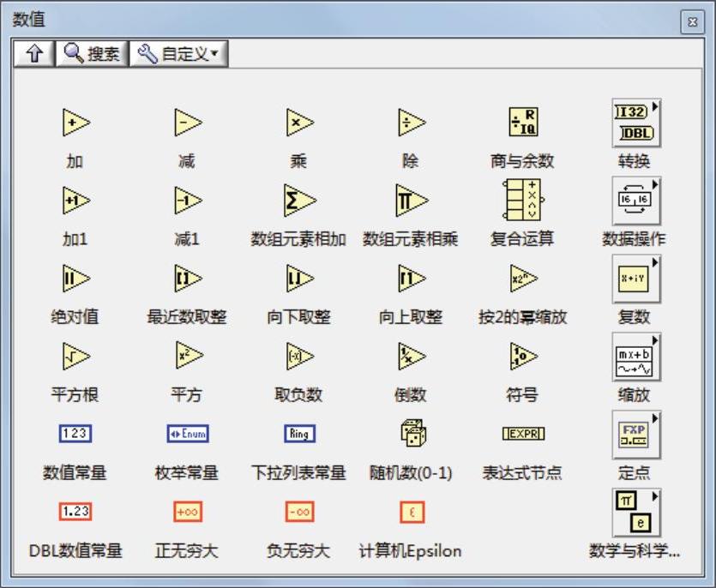Pick the 数值常量 numeric constant icon
Image resolution: width=716 pixels, height=588 pixels.
coord(75,434)
